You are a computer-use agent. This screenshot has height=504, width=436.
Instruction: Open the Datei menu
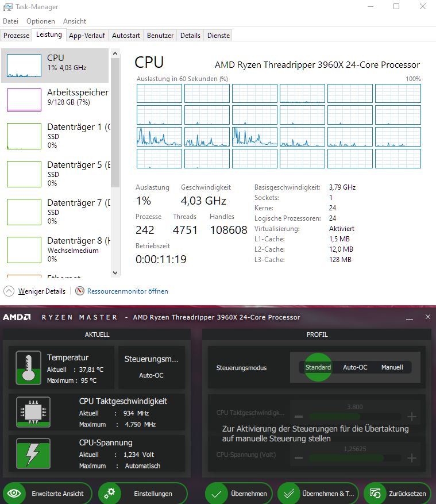[10, 21]
